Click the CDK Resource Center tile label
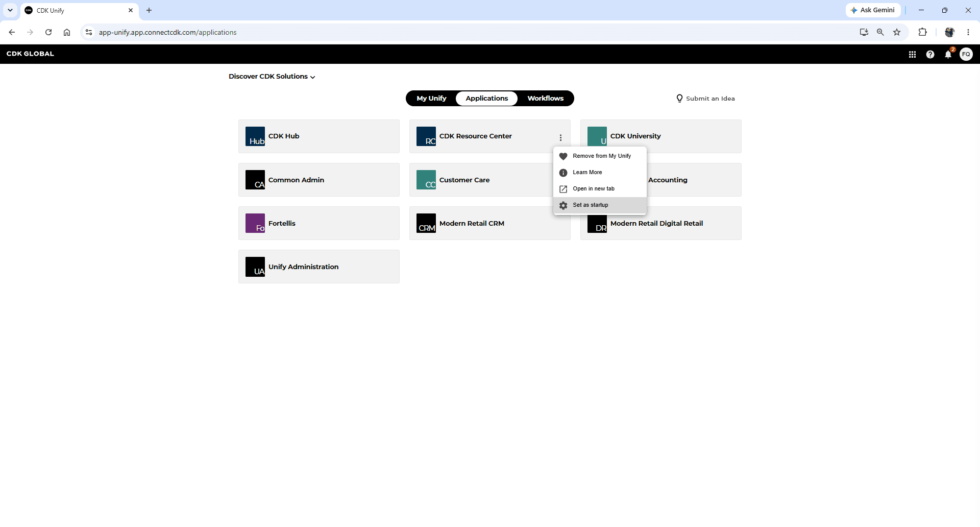The image size is (980, 527). coord(476,136)
